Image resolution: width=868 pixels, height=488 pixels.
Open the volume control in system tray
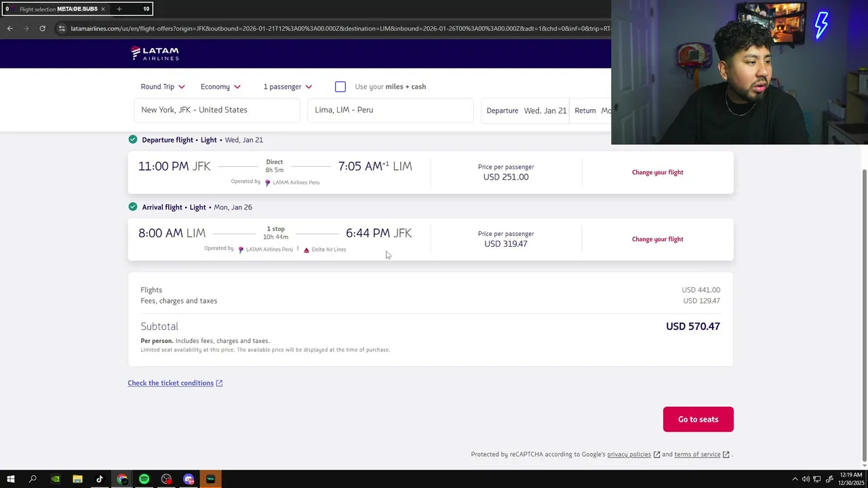(806, 479)
